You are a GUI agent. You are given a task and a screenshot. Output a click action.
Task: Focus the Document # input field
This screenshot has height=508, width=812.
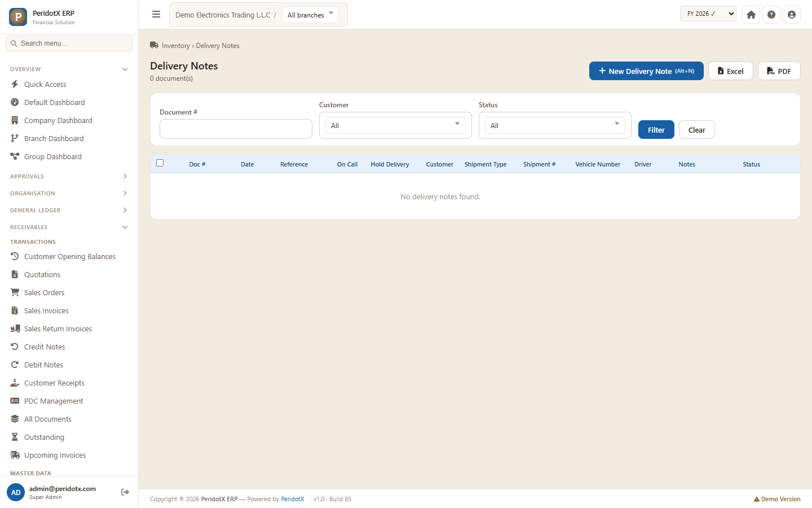pyautogui.click(x=236, y=129)
